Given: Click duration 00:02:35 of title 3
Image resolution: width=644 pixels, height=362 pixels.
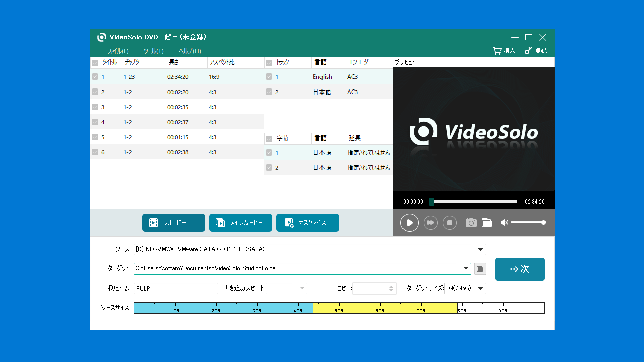Looking at the screenshot, I should (x=178, y=107).
